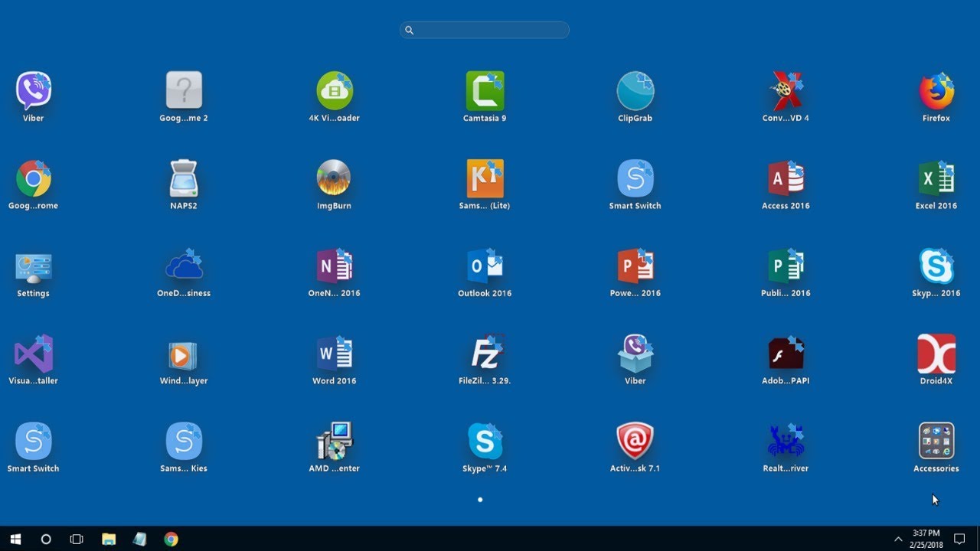Launch Skype 7.4
This screenshot has height=551, width=980.
tap(485, 442)
